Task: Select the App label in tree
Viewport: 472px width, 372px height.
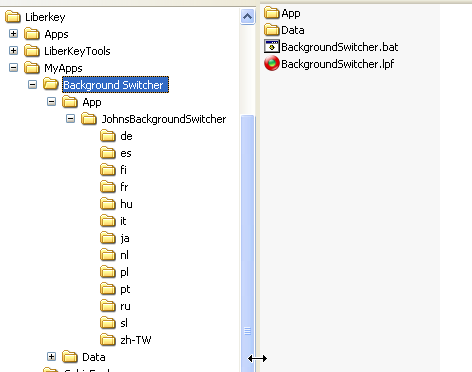Action: tap(92, 102)
